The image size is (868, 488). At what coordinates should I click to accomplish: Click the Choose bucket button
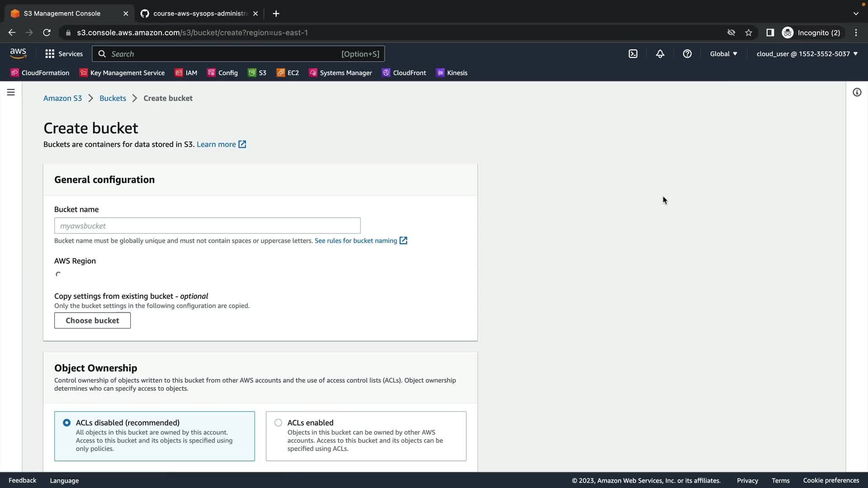(92, 320)
